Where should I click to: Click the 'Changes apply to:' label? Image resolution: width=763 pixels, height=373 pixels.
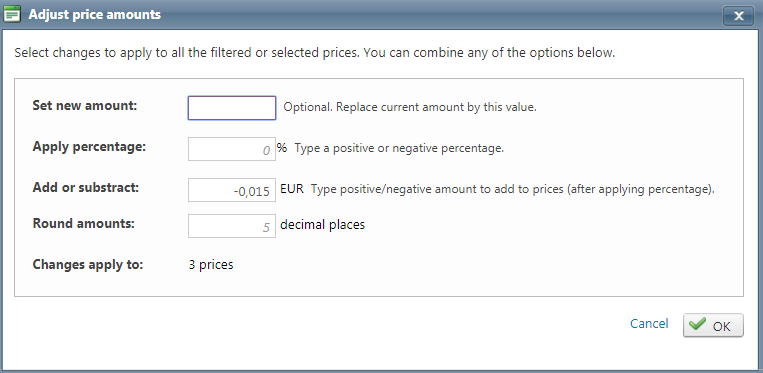pyautogui.click(x=88, y=265)
